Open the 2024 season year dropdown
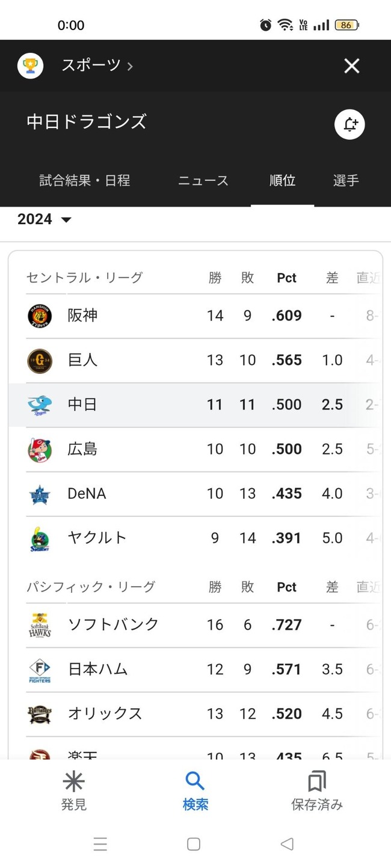 [x=45, y=219]
